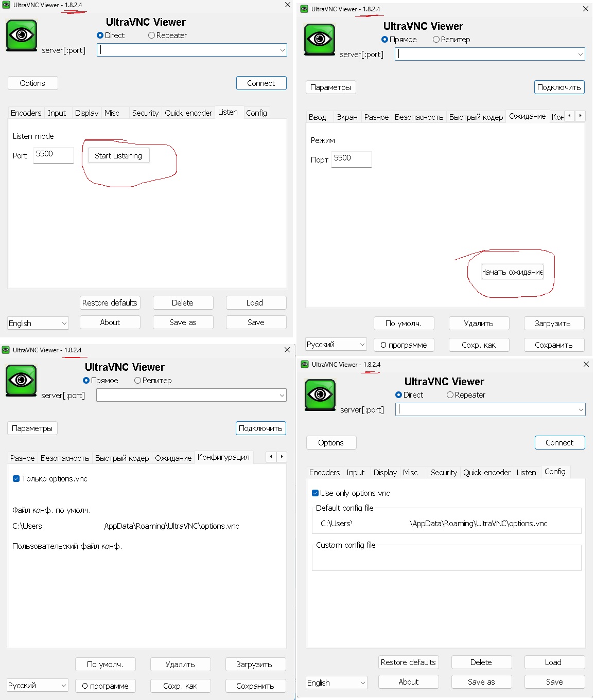Open the server[:port] dropdown in the Конфигурация-tab window
The image size is (595, 700).
(282, 396)
